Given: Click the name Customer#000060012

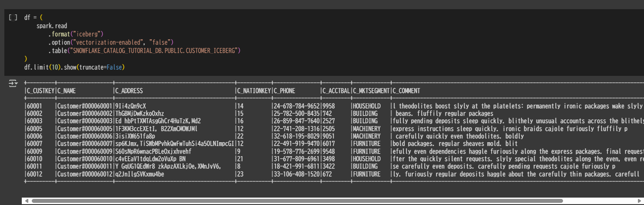Looking at the screenshot, I should click(84, 174).
